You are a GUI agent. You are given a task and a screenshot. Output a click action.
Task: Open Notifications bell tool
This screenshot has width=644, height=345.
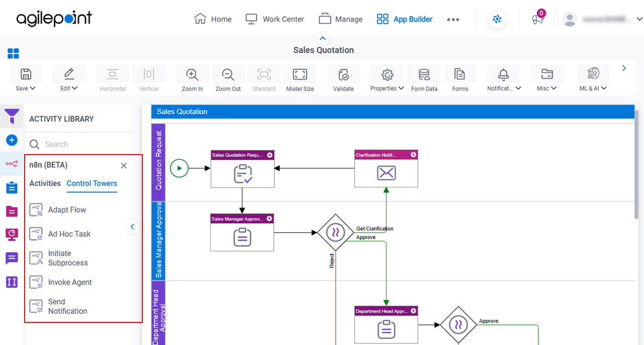pos(504,74)
